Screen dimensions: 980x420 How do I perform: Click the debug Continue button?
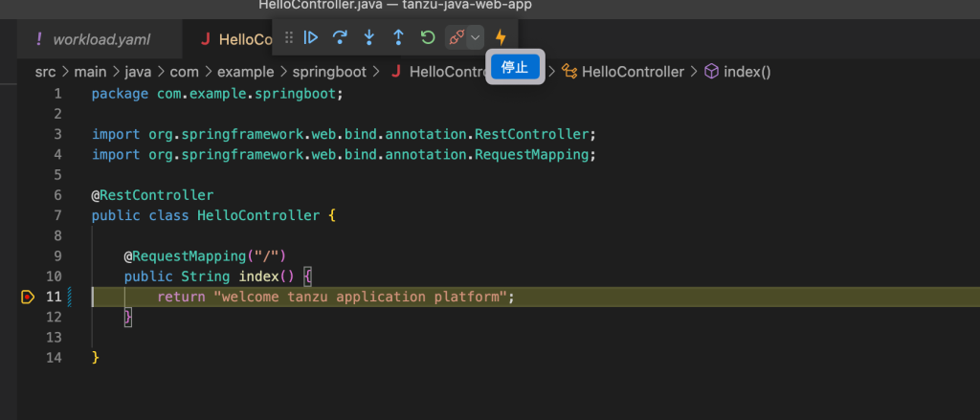[311, 37]
